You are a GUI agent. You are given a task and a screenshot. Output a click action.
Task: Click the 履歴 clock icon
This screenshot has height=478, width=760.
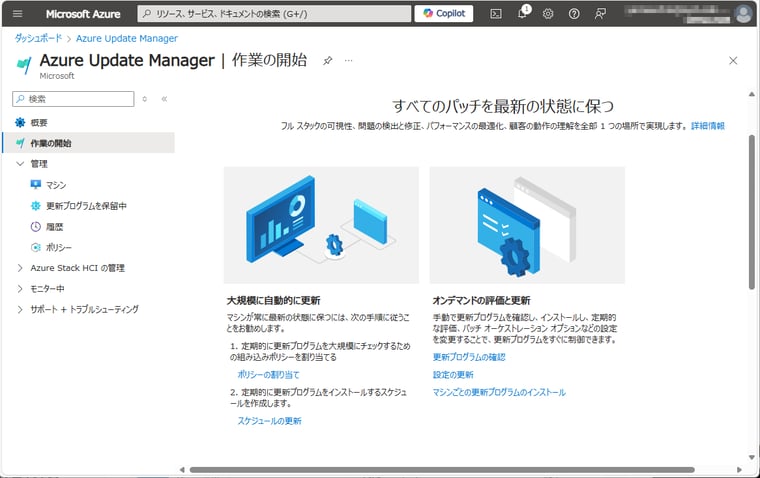36,226
